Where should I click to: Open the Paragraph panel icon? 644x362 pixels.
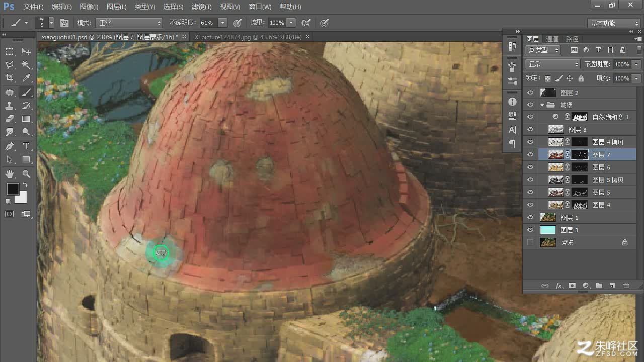pos(512,144)
